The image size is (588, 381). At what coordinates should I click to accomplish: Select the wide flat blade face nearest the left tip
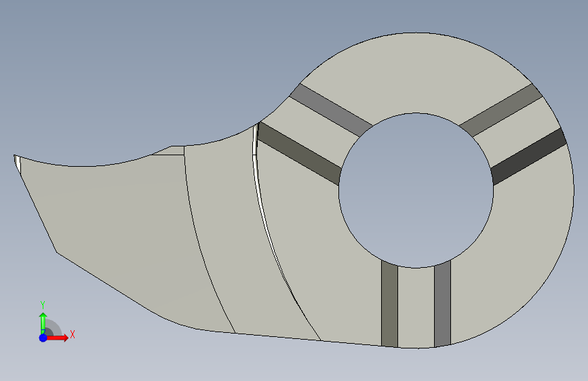(123, 240)
